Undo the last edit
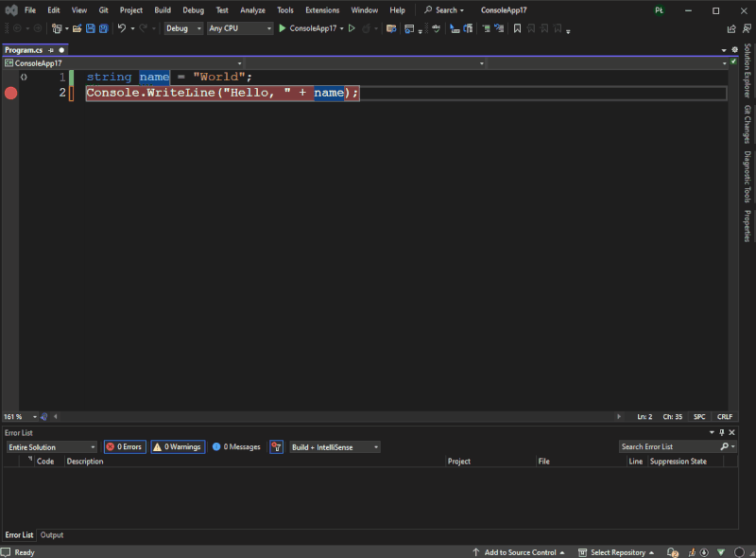The width and height of the screenshot is (756, 558). pos(122,28)
